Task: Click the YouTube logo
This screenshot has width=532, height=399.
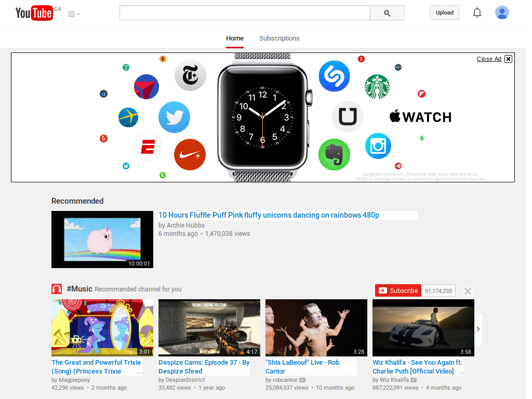Action: pos(34,13)
